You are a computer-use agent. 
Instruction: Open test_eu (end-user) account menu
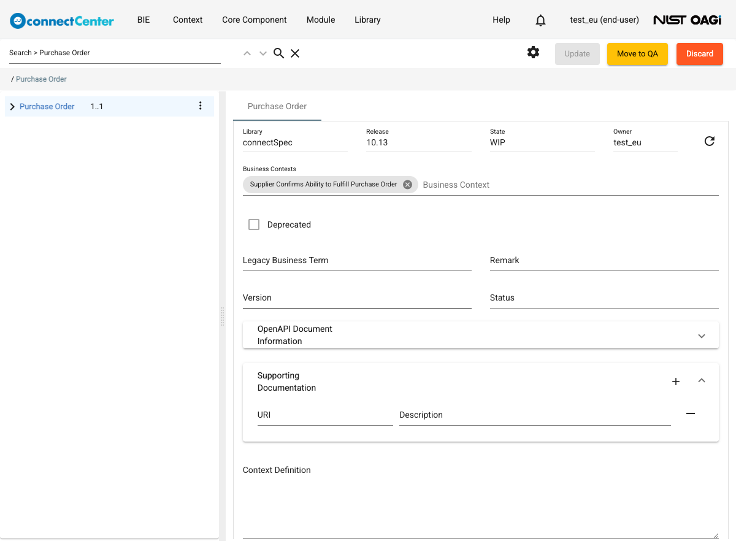604,20
